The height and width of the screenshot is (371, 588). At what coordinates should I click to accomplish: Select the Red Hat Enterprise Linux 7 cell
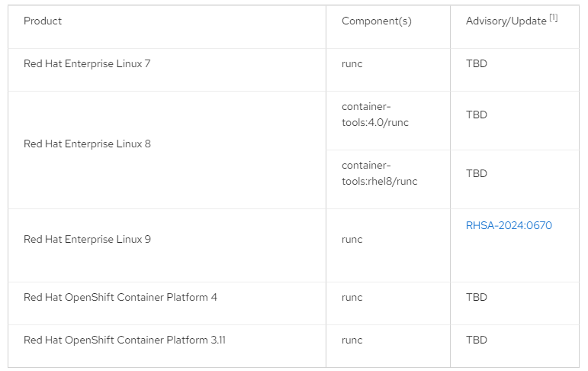tap(167, 69)
